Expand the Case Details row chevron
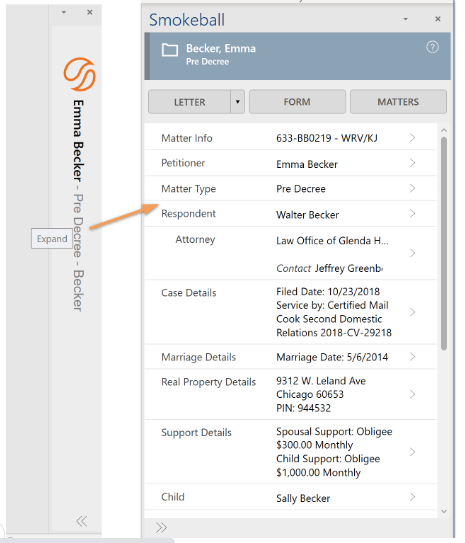Viewport: 465px width, 543px height. 412,312
